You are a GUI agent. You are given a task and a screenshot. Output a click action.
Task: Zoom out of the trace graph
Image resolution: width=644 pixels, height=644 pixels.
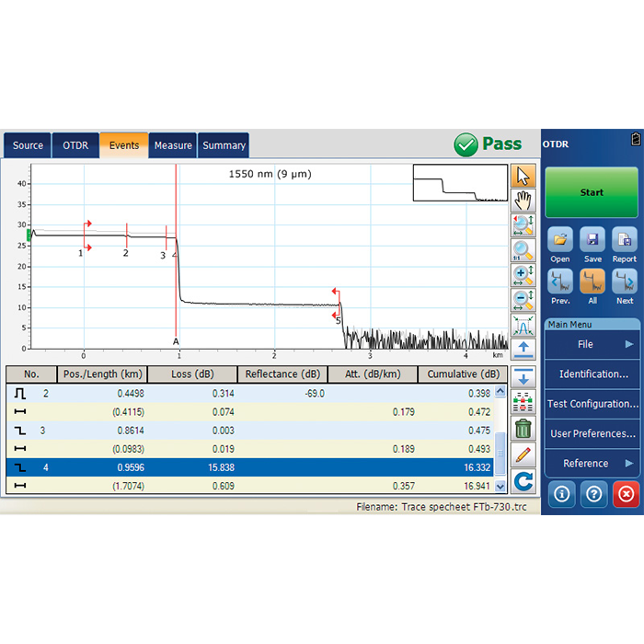click(x=523, y=300)
